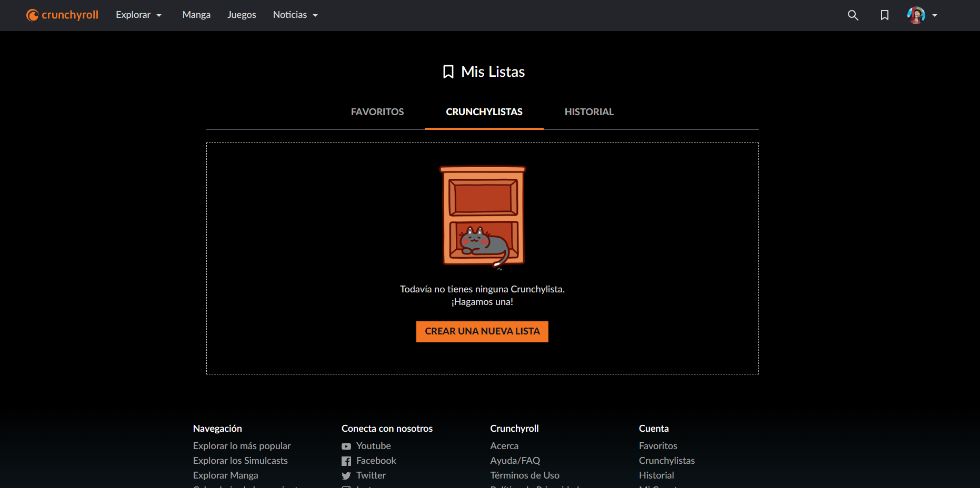Expand the account dropdown arrow
The width and height of the screenshot is (980, 488).
[935, 16]
